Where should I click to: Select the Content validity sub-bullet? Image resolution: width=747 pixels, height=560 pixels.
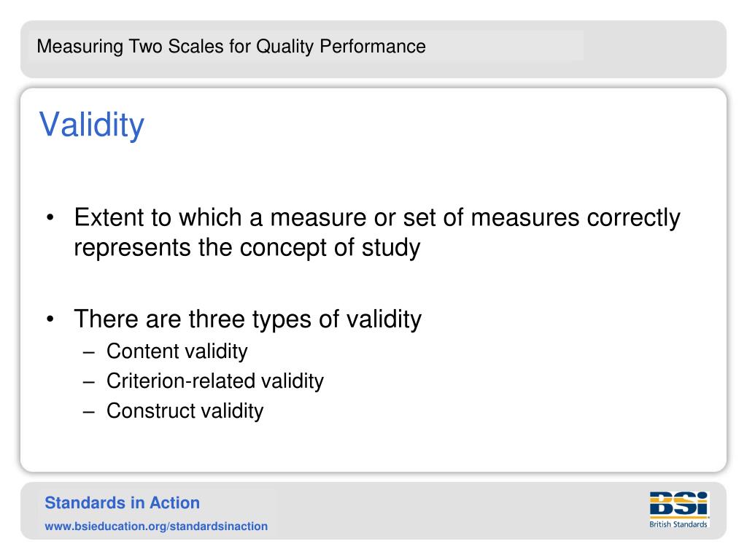[177, 351]
